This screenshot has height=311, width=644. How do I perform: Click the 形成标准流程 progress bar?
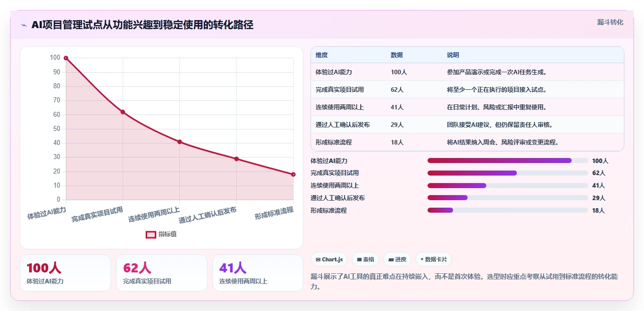(x=507, y=211)
